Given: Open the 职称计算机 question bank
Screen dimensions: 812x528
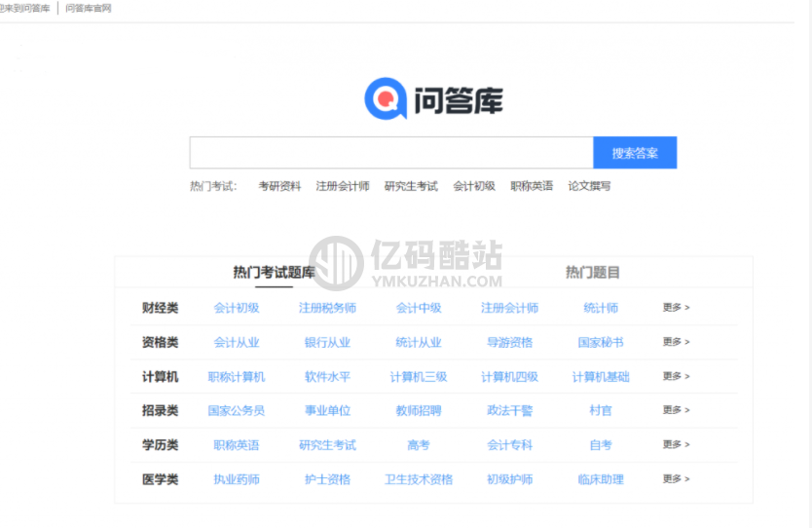Looking at the screenshot, I should point(237,377).
